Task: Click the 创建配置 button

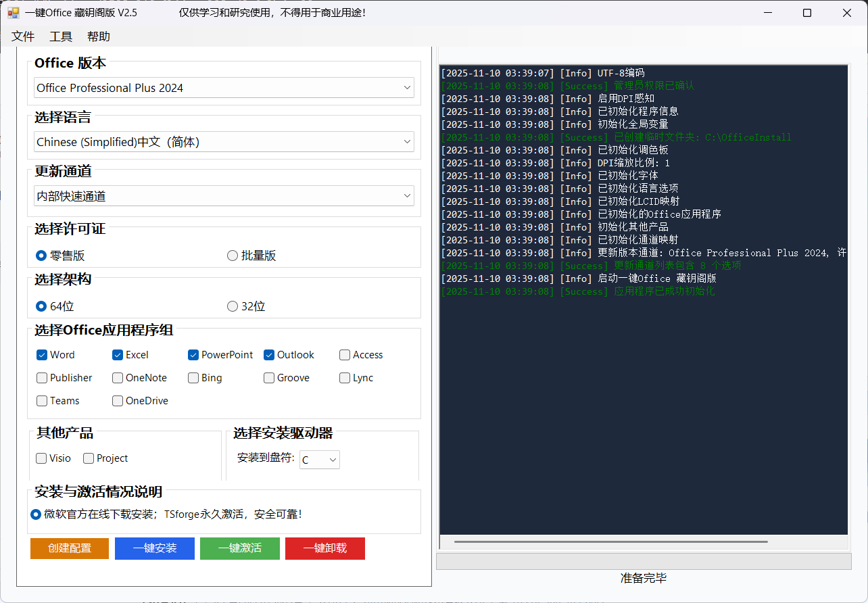Action: click(69, 548)
